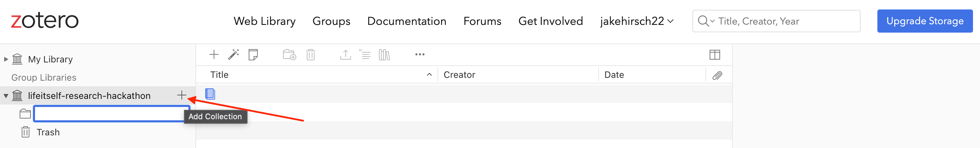Open the More options ellipsis menu
Image resolution: width=980 pixels, height=148 pixels.
pos(420,54)
